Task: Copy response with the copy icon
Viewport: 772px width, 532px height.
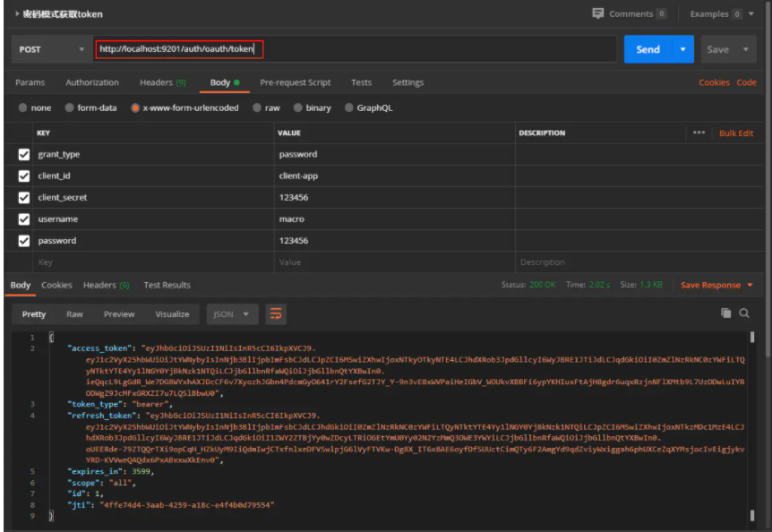Action: point(725,313)
